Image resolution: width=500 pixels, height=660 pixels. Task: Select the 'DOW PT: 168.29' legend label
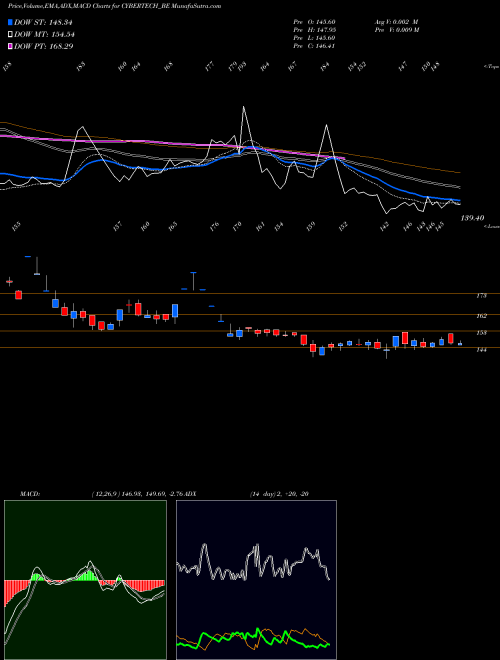[43, 46]
